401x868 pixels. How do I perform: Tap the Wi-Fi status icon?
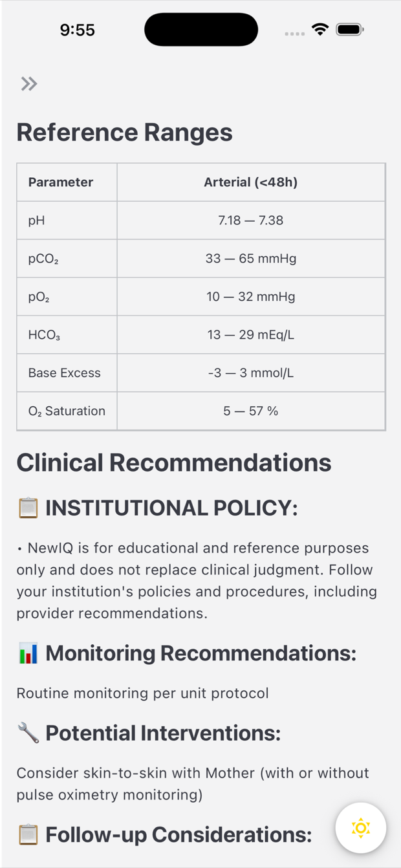pos(320,29)
